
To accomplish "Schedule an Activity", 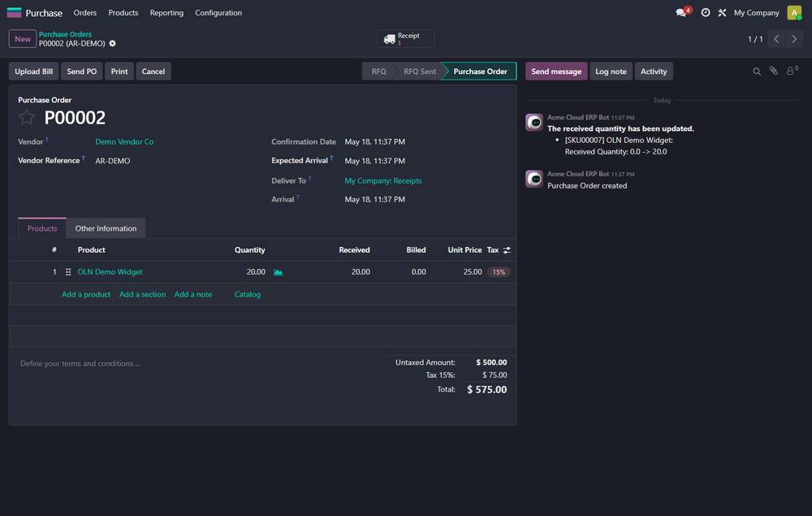I will coord(654,72).
